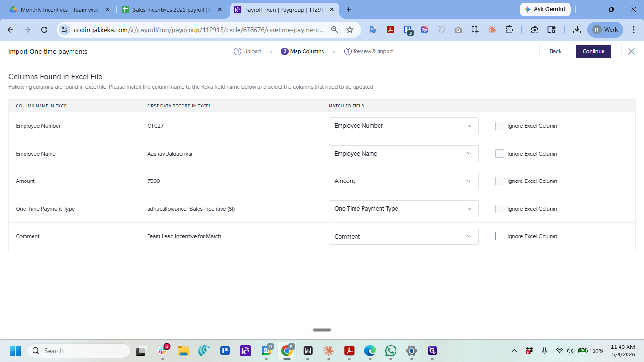644x362 pixels.
Task: Tick Ignore Excel Column for Employee Number
Action: 500,126
